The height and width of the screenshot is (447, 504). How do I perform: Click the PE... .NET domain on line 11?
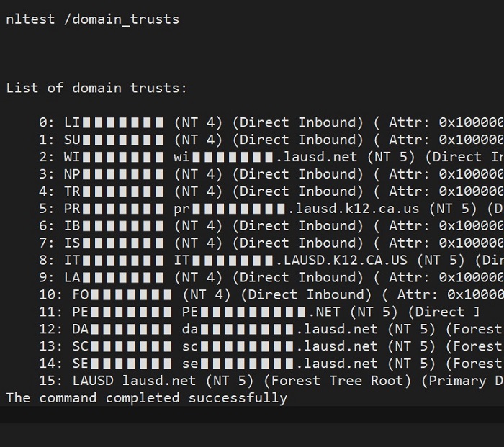(261, 312)
